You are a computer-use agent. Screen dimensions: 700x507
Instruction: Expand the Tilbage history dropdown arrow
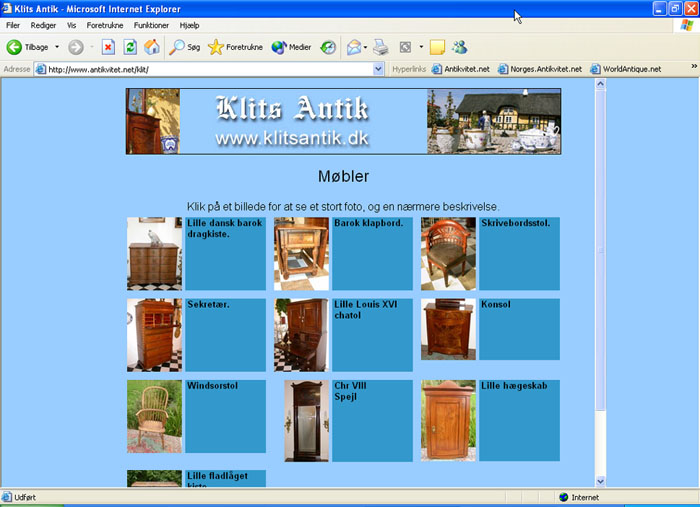pyautogui.click(x=57, y=47)
